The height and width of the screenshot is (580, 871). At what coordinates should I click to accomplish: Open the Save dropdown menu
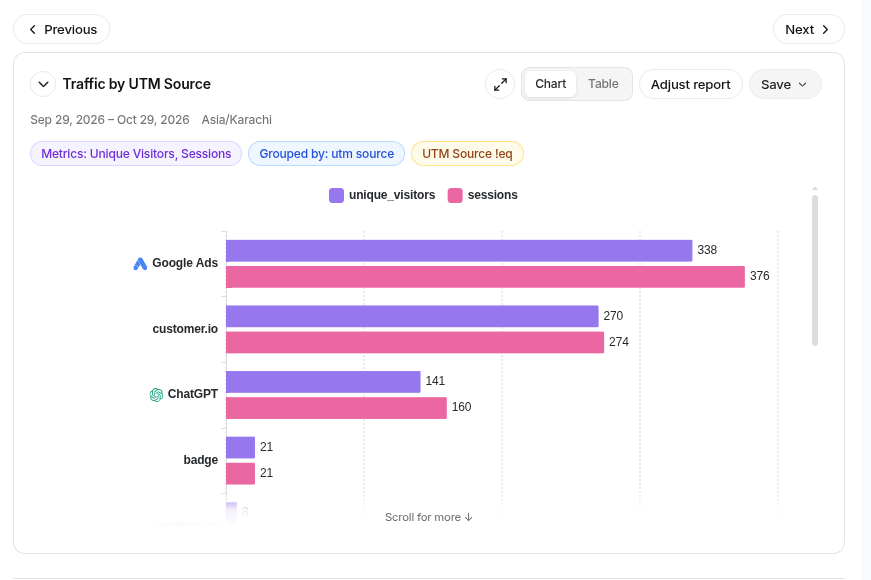tap(785, 84)
